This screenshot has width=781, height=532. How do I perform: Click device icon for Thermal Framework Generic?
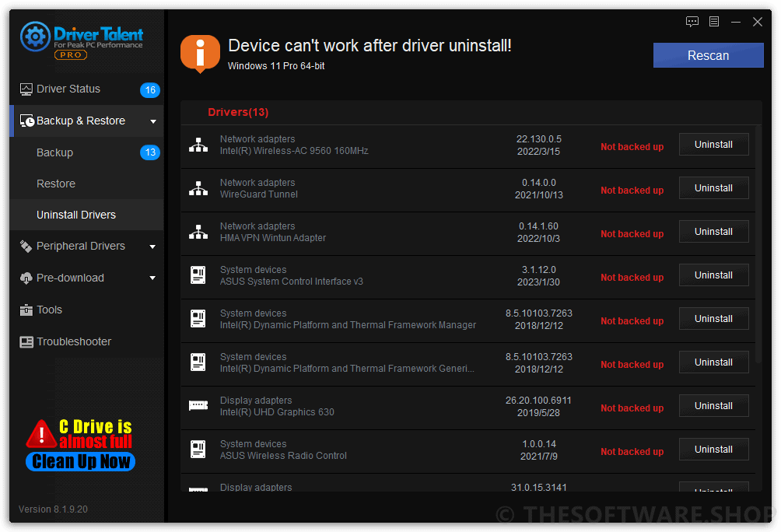[x=198, y=362]
